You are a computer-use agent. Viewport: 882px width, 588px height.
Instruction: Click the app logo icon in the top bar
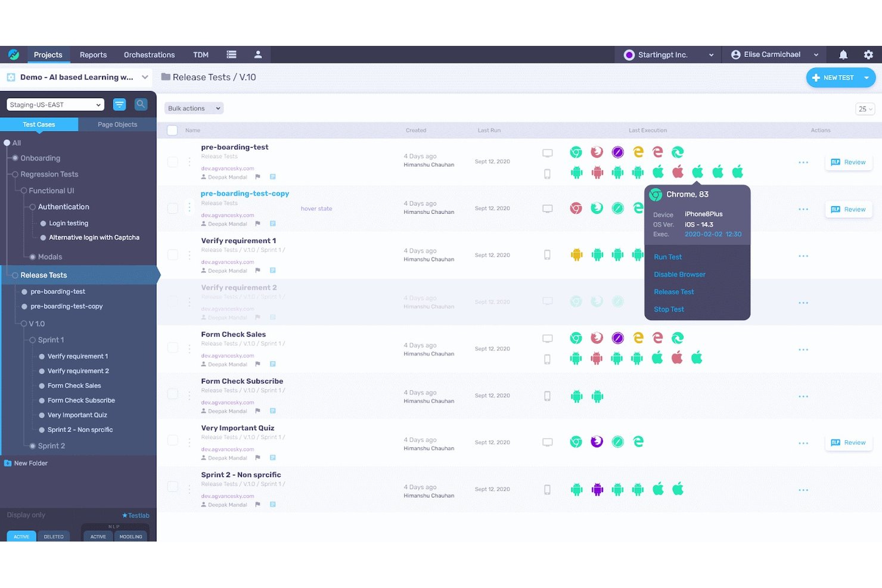(13, 54)
